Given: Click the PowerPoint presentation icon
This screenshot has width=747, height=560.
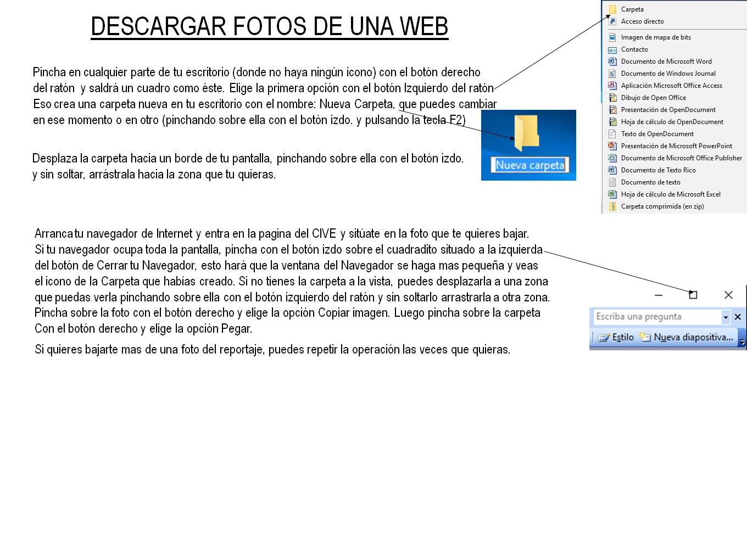Looking at the screenshot, I should click(x=612, y=146).
